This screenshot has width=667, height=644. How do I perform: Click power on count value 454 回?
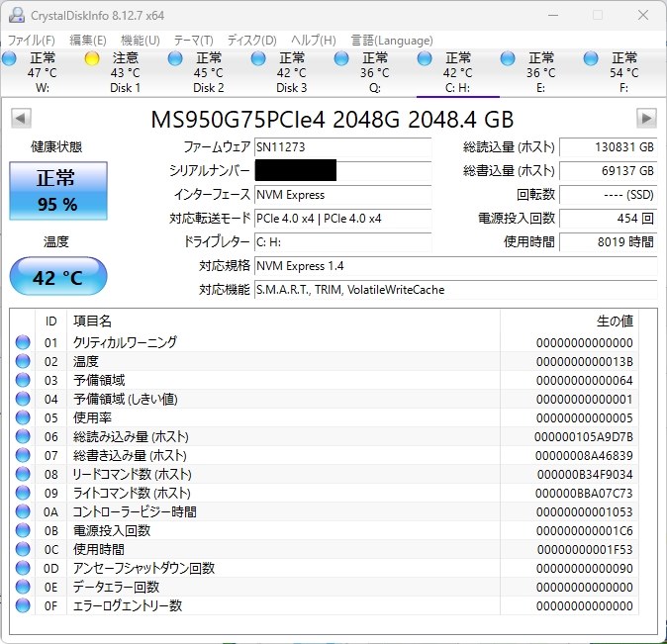pos(609,219)
